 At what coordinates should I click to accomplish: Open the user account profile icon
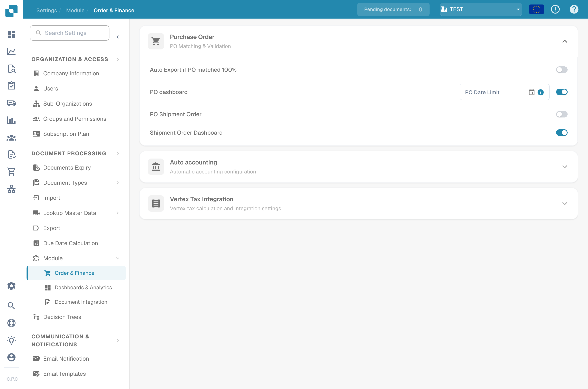coord(11,357)
